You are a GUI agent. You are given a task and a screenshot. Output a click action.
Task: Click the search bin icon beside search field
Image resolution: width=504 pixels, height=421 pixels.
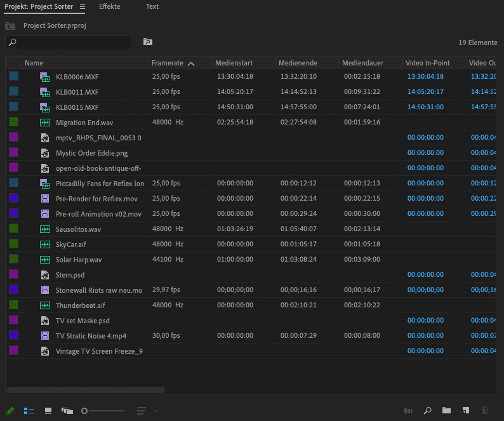point(147,42)
